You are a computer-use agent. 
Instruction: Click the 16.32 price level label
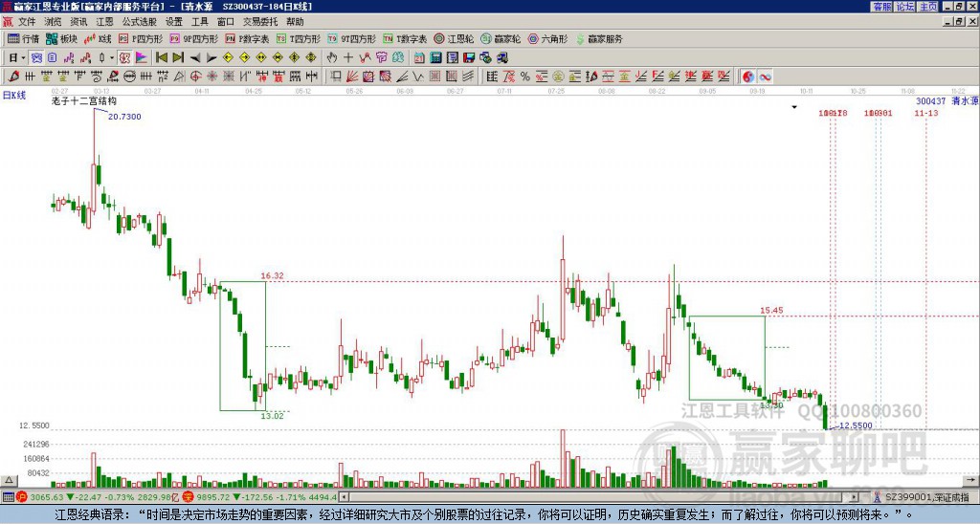click(x=272, y=275)
